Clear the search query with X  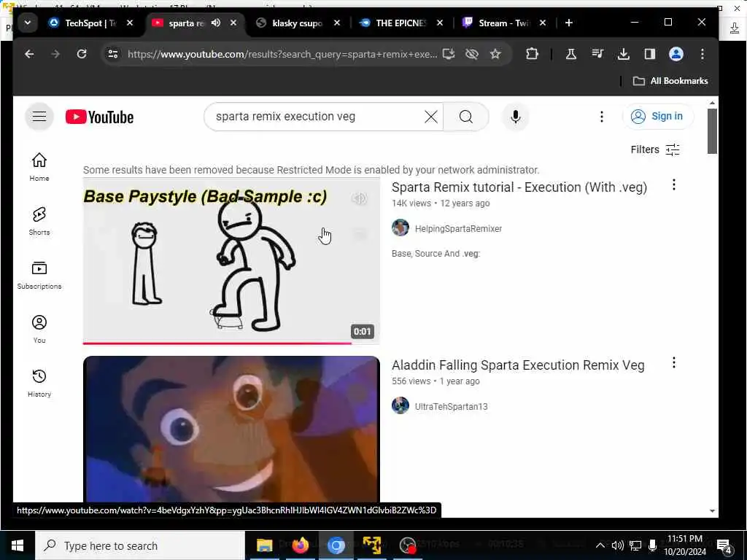click(x=430, y=117)
